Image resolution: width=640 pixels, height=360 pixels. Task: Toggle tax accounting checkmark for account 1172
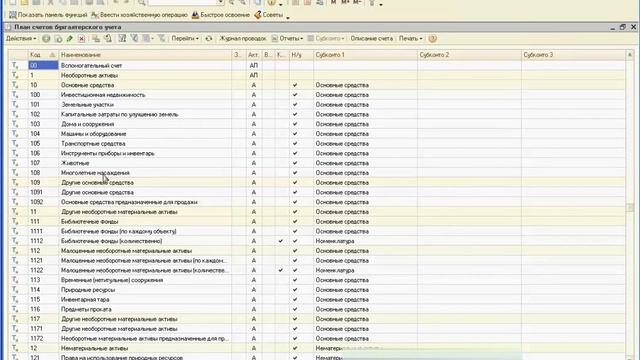tap(295, 338)
